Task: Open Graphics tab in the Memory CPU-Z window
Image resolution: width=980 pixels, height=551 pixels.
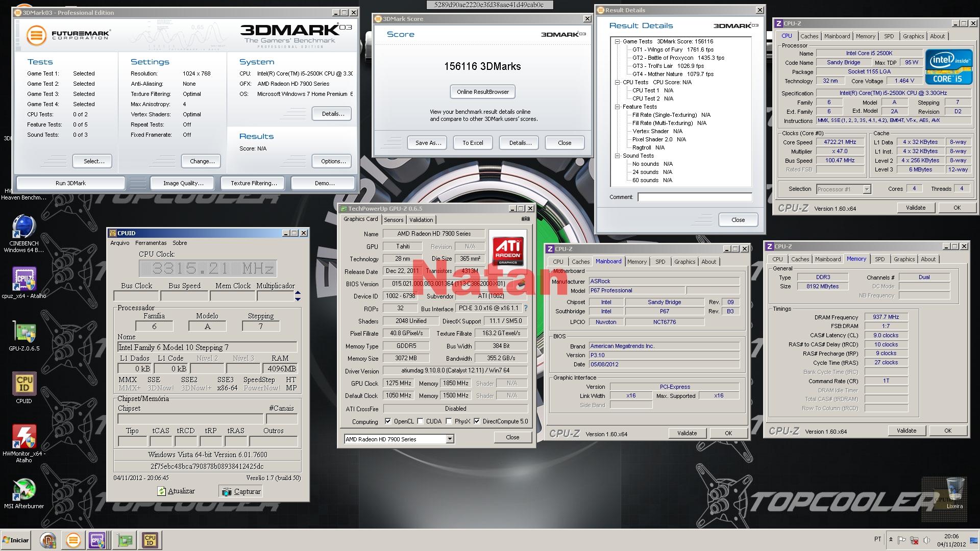Action: point(904,259)
